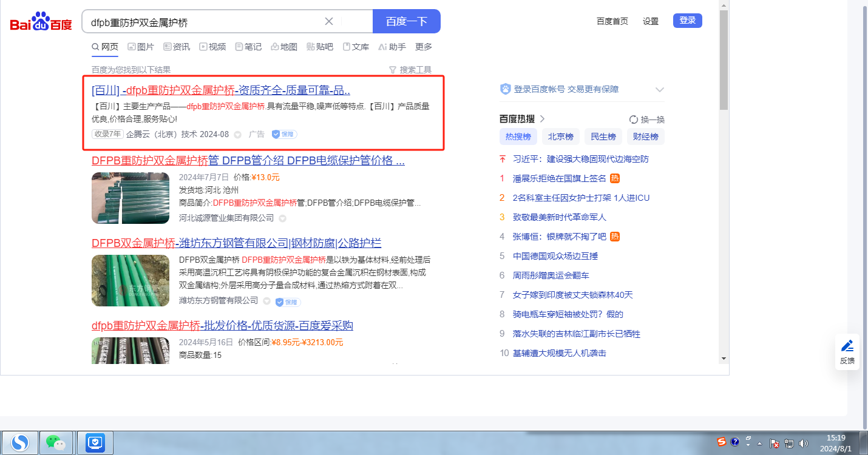Viewport: 868px width, 455px height.
Task: Clear the search box with the X icon
Action: pyautogui.click(x=329, y=21)
